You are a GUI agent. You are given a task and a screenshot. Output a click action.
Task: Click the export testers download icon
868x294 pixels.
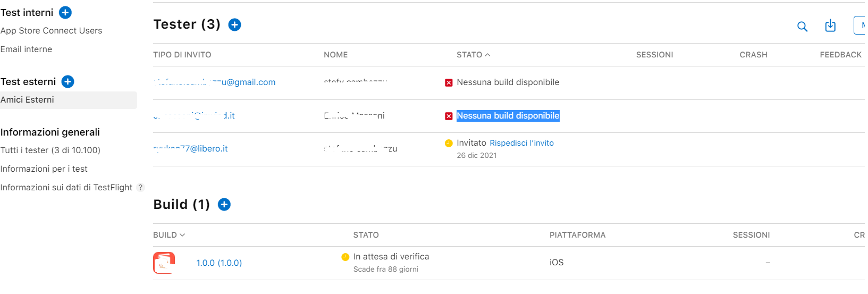[830, 26]
